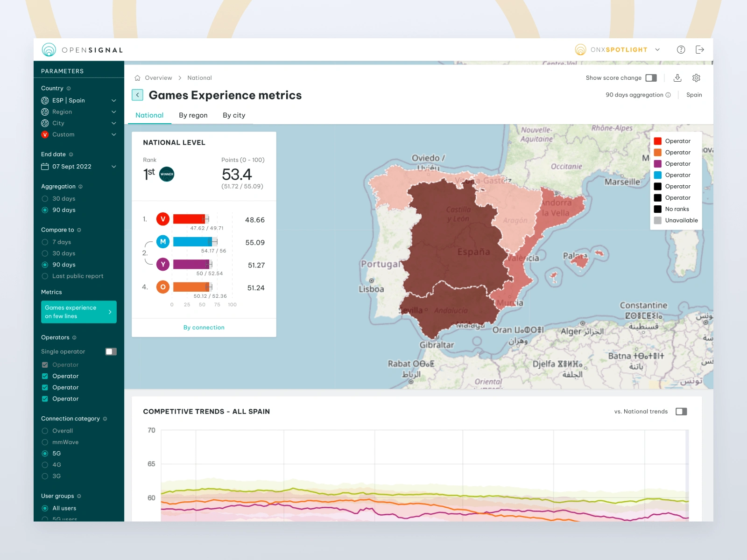
Task: Toggle the Show score change switch
Action: pos(651,78)
